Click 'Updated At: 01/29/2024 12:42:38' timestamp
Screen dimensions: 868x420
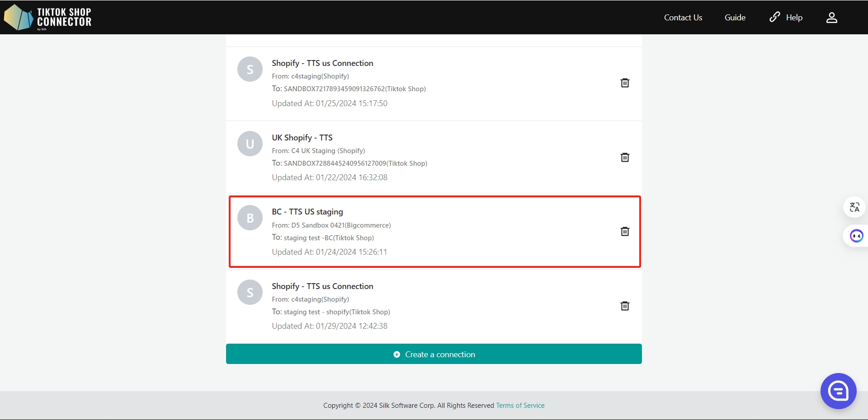(x=330, y=326)
